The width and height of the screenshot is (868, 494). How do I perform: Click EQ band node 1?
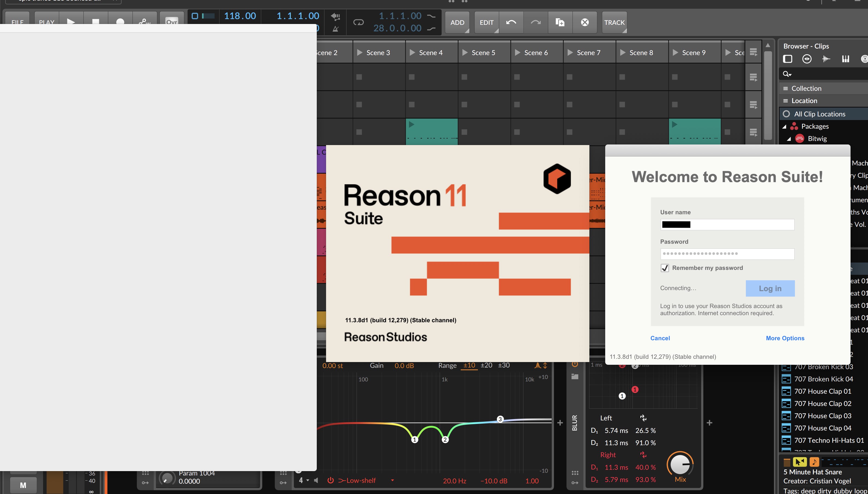[414, 440]
